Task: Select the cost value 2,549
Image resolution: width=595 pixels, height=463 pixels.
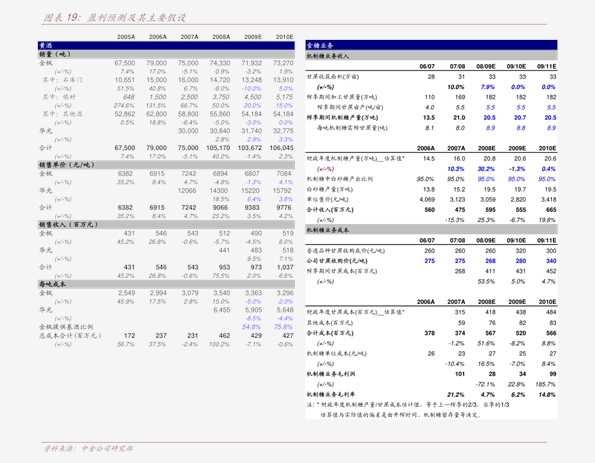Action: coord(126,293)
